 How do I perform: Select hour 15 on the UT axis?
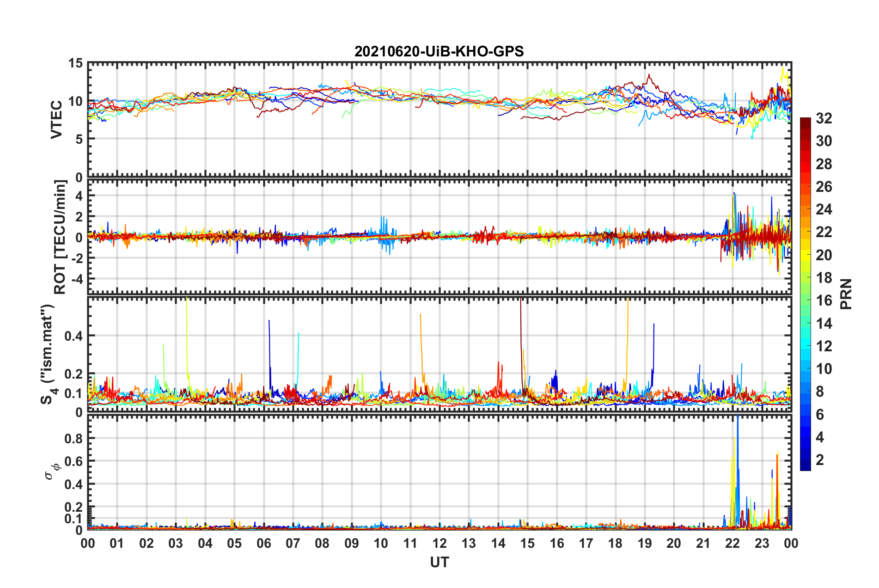pyautogui.click(x=527, y=543)
